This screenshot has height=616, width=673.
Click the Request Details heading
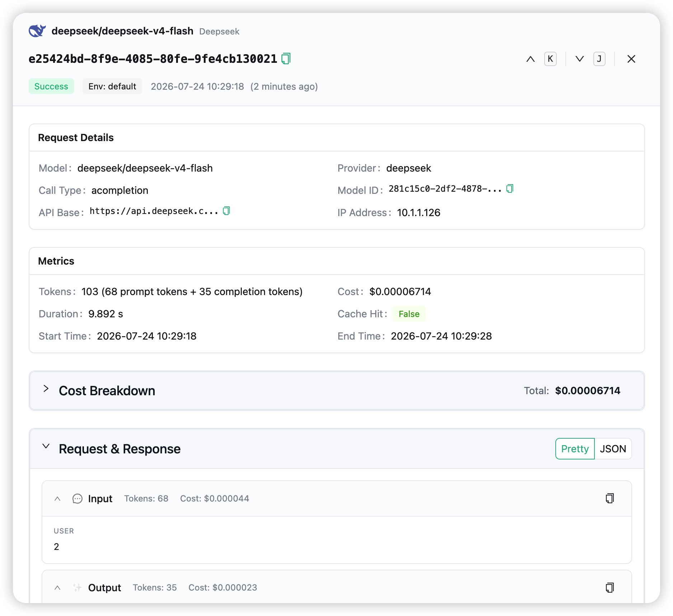pyautogui.click(x=76, y=137)
